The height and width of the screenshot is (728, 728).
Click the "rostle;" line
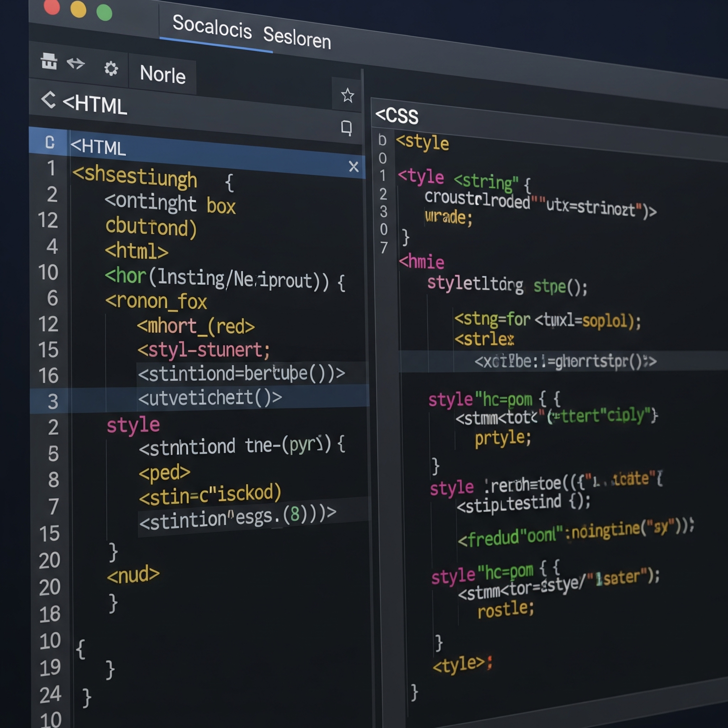coord(506,609)
